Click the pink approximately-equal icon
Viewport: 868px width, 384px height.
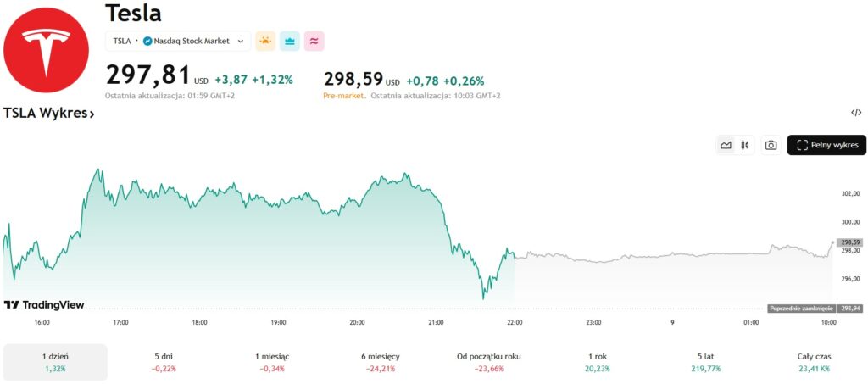coord(314,41)
